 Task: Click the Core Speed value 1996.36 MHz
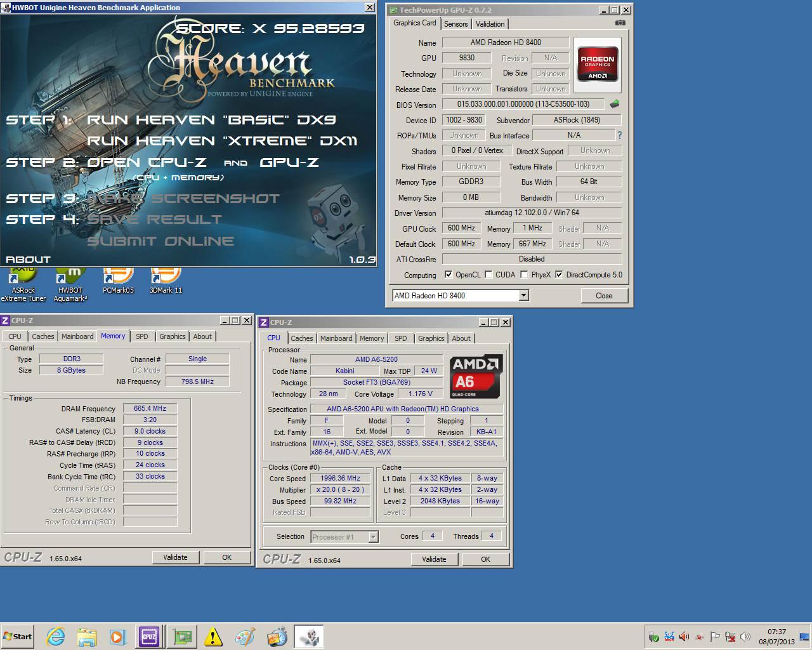click(340, 478)
